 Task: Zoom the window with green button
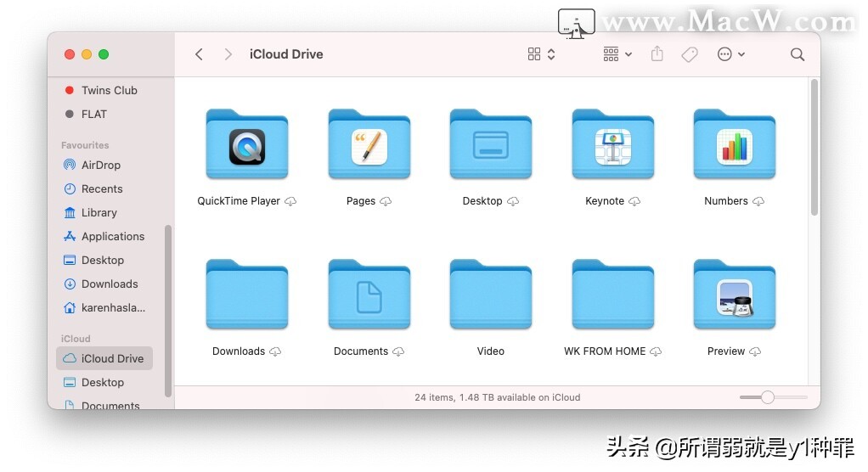click(x=104, y=54)
